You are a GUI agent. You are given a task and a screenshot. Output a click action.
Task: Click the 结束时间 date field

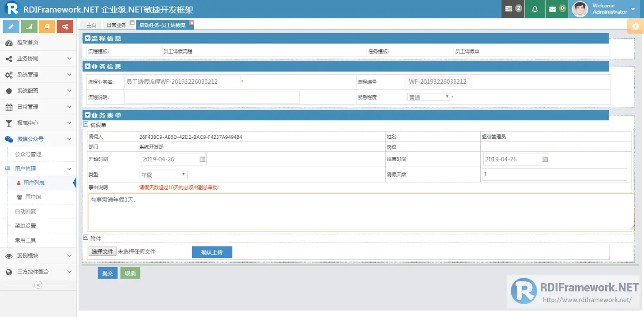(x=516, y=159)
